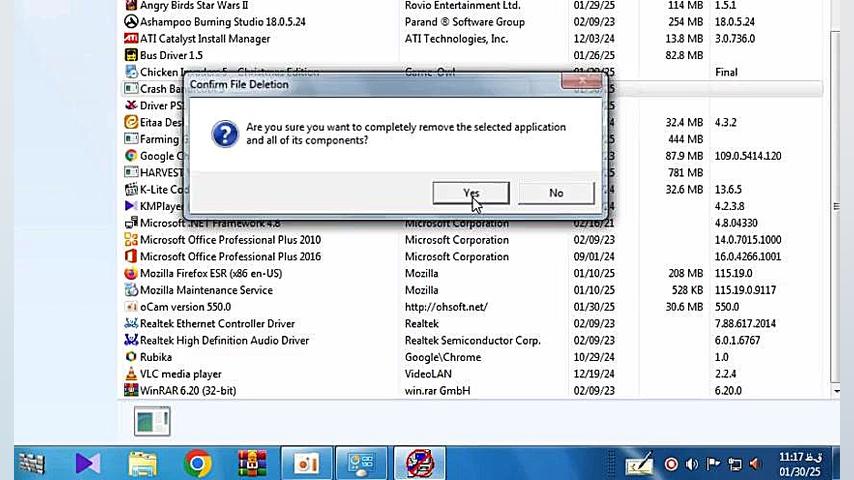Click publisher 'Realtek Semiconductor Corp.'
The width and height of the screenshot is (854, 480).
472,340
